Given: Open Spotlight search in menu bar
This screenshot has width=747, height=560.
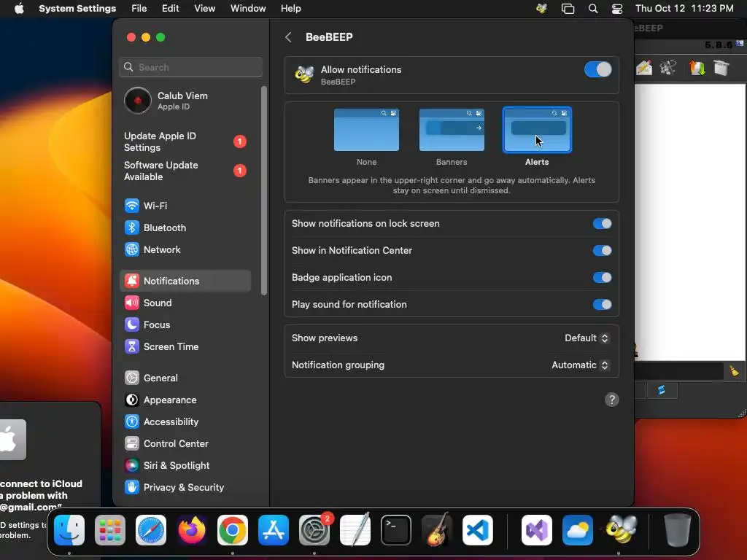Looking at the screenshot, I should pyautogui.click(x=593, y=9).
